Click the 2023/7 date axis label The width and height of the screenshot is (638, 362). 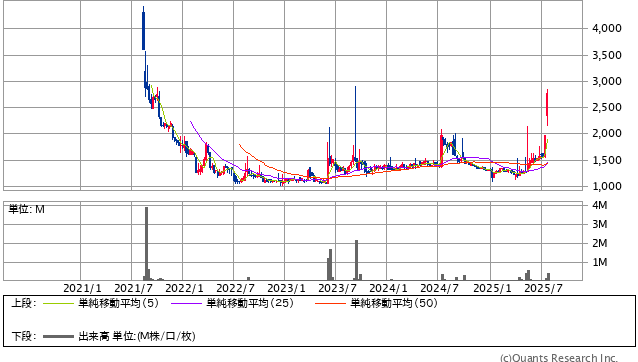click(x=337, y=288)
